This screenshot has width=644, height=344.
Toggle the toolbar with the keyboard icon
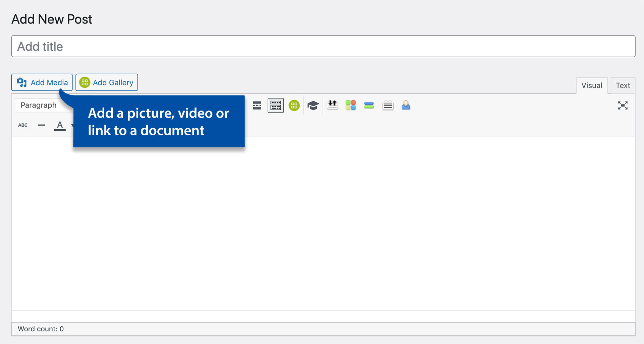click(276, 106)
